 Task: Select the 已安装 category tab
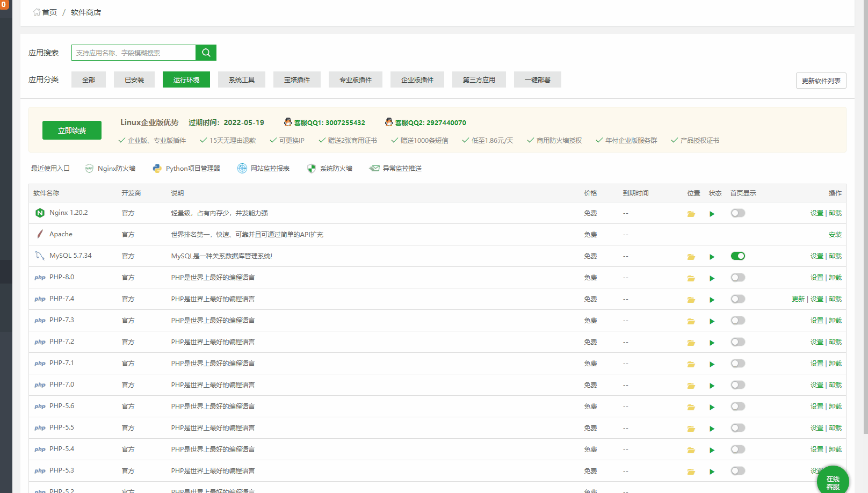coord(134,79)
